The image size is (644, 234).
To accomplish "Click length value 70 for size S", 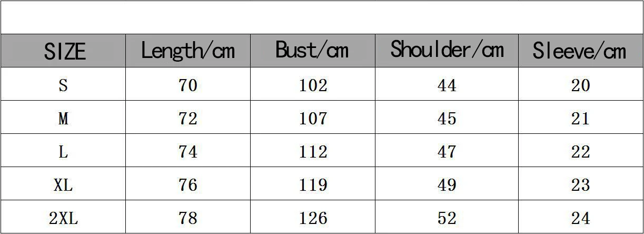I will click(x=188, y=85).
